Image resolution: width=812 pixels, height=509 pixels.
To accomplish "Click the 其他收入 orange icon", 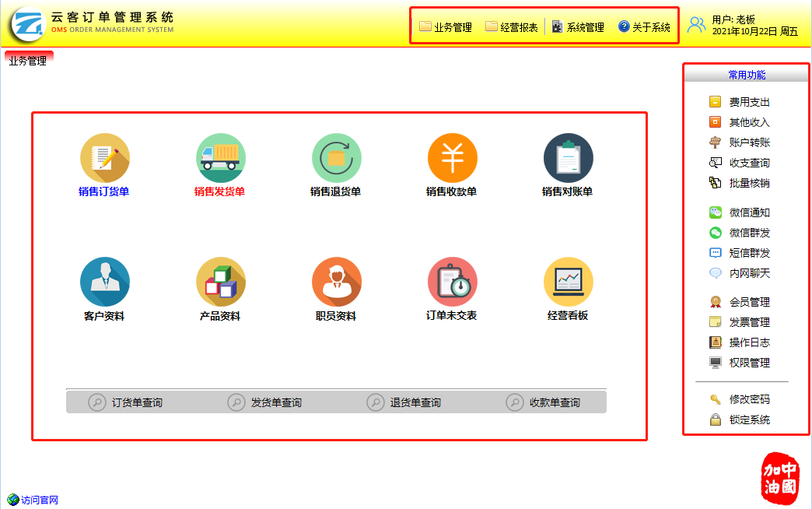I will click(715, 122).
